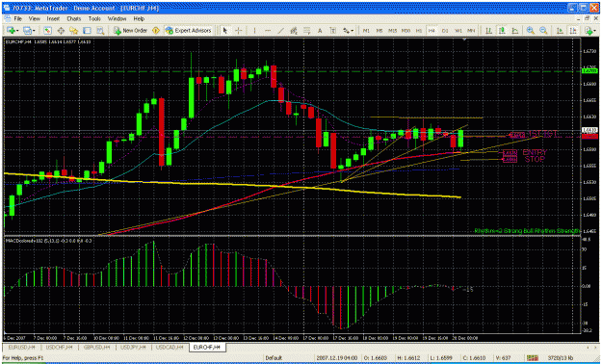Open the File menu
The image size is (602, 364).
(18, 18)
